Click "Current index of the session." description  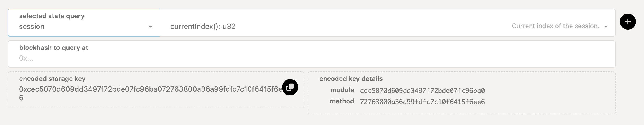click(x=555, y=26)
